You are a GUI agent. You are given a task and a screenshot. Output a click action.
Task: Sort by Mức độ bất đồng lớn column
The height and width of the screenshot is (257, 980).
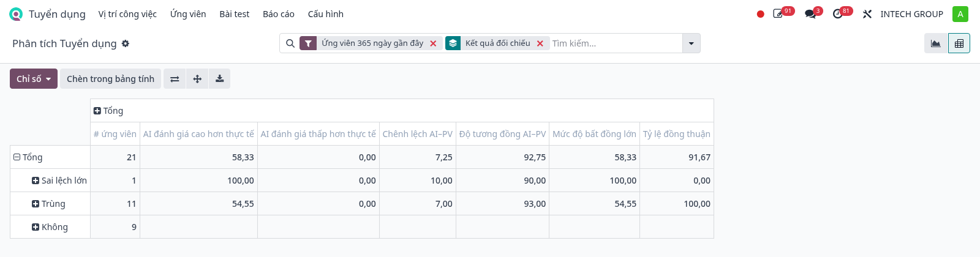pos(594,134)
